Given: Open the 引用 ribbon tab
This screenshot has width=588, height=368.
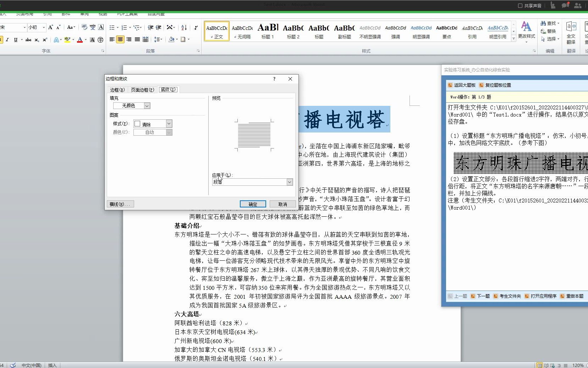Looking at the screenshot, I should [x=48, y=14].
